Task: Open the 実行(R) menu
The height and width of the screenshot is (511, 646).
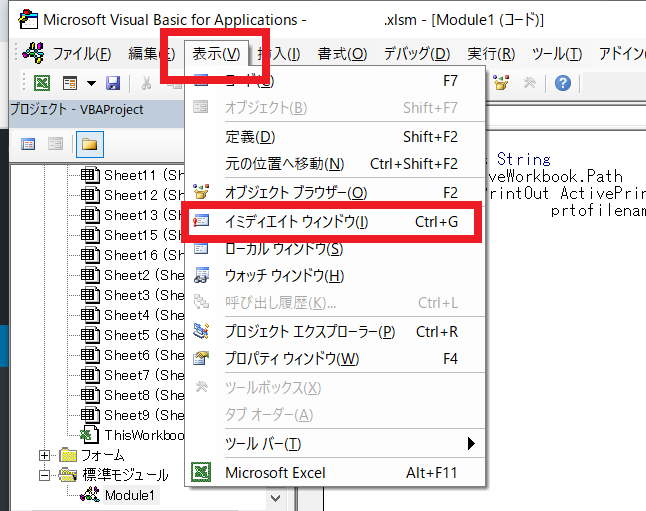Action: [491, 54]
